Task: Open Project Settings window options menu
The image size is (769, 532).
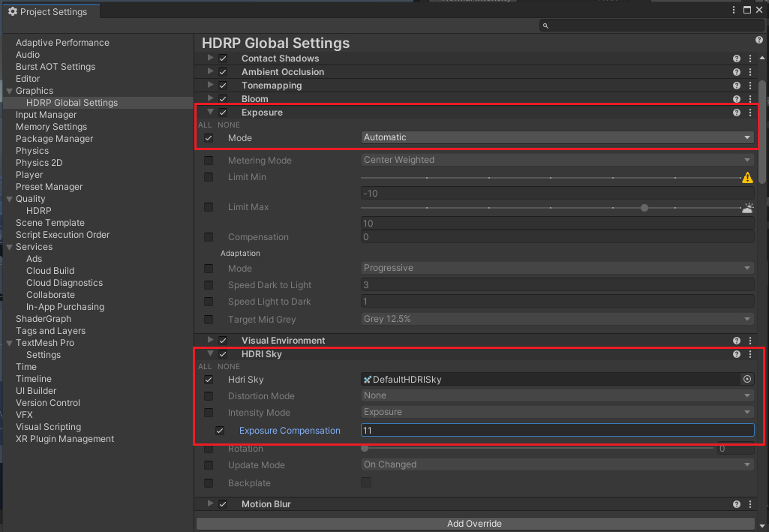Action: pyautogui.click(x=734, y=11)
